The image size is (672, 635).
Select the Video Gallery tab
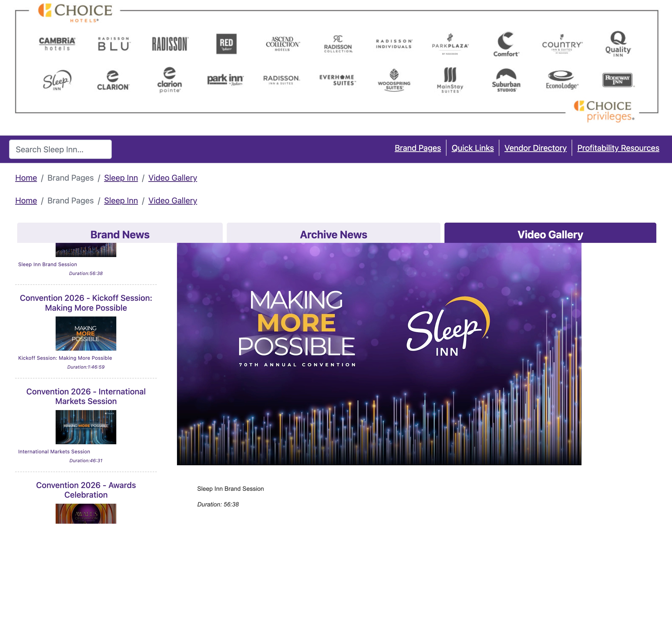(550, 233)
